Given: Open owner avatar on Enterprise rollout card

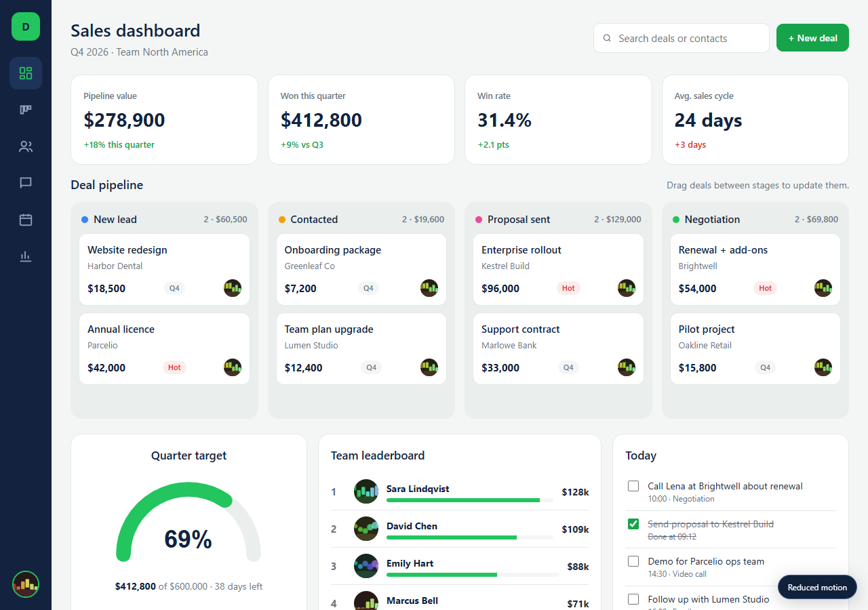Looking at the screenshot, I should pos(627,288).
